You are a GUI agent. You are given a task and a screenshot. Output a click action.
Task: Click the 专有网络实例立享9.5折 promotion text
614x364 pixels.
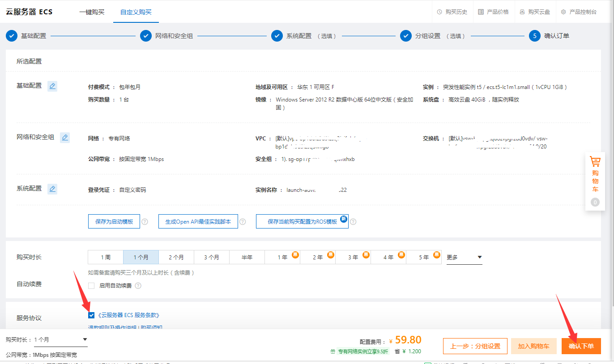(x=363, y=351)
